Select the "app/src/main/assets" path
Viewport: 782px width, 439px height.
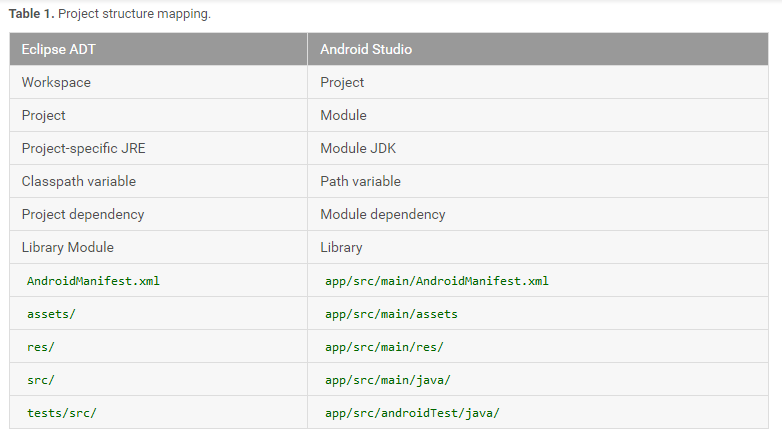point(391,314)
